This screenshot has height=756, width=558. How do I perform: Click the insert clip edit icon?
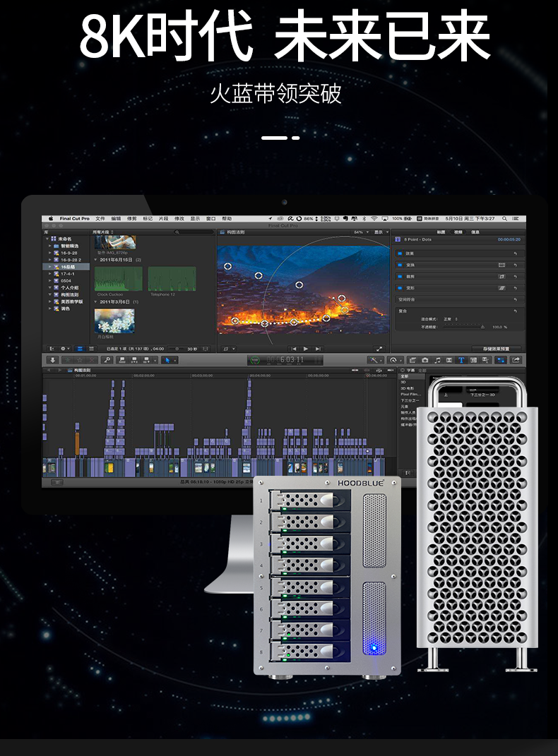[134, 360]
